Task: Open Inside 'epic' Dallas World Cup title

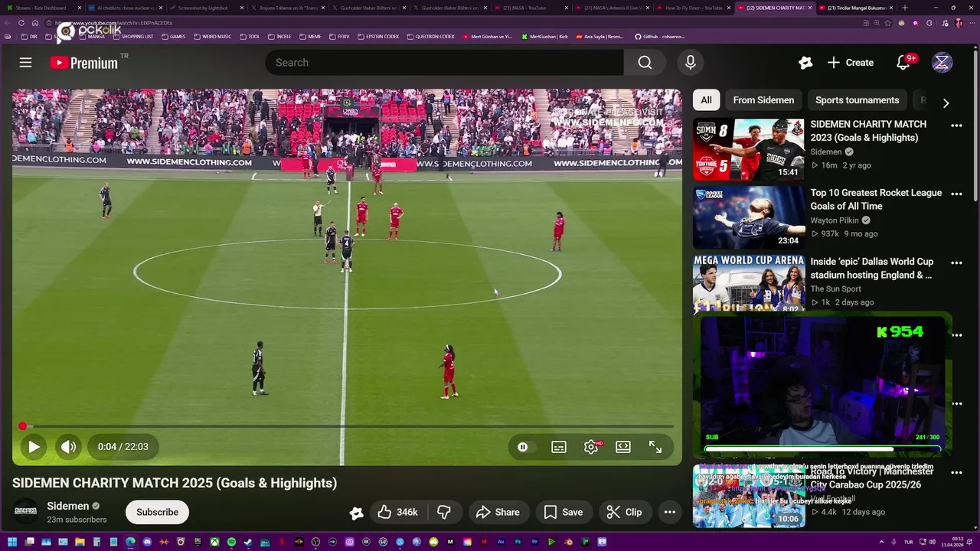Action: coord(871,268)
